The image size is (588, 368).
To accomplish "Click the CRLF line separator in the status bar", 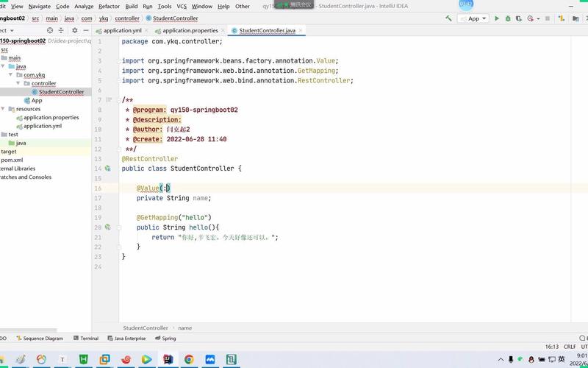I will click(x=570, y=346).
